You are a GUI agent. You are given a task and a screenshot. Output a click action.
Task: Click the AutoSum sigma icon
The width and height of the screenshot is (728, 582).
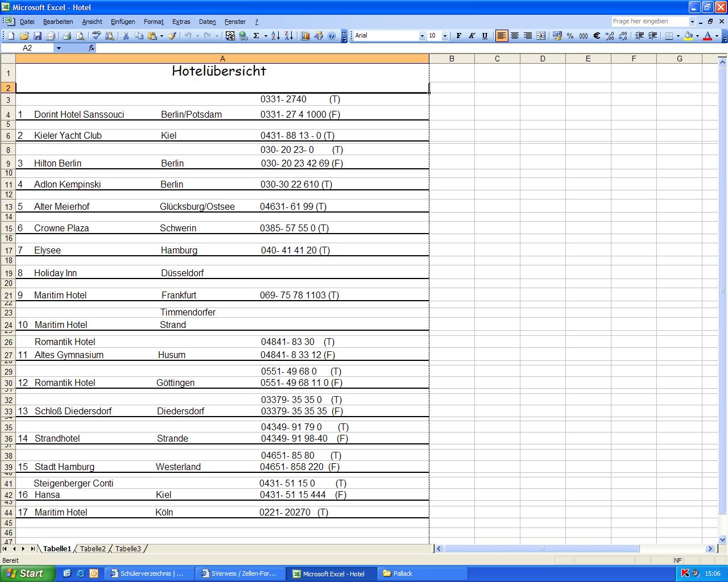[256, 36]
